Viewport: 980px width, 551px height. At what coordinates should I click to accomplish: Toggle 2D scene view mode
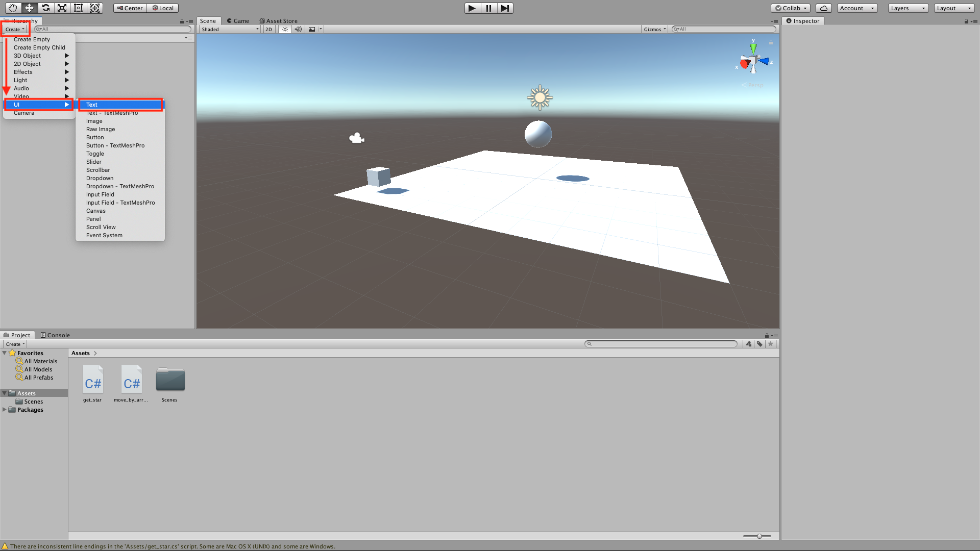click(268, 29)
